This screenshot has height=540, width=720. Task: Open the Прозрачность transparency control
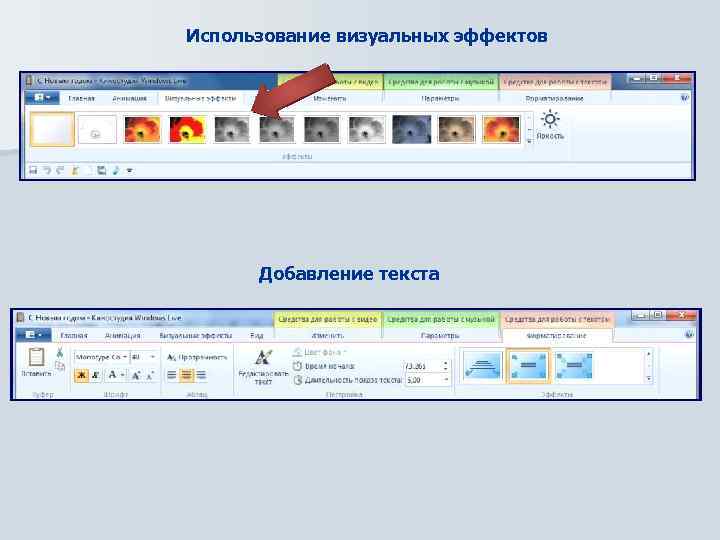197,357
